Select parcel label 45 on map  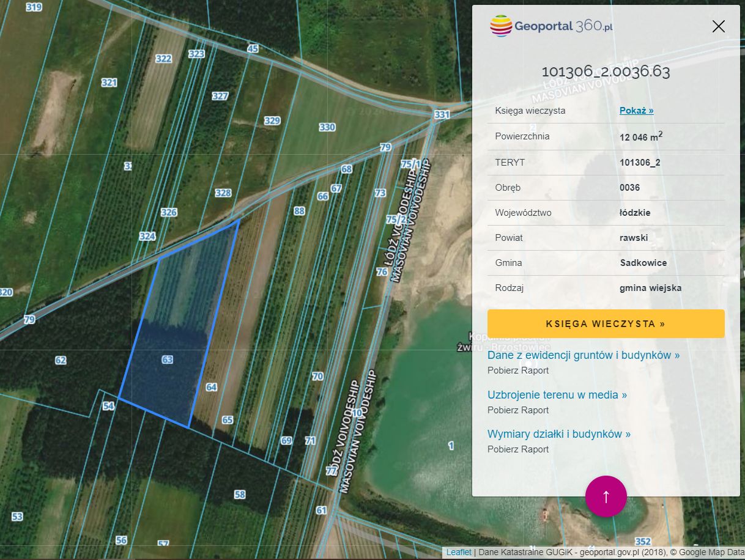tap(253, 48)
